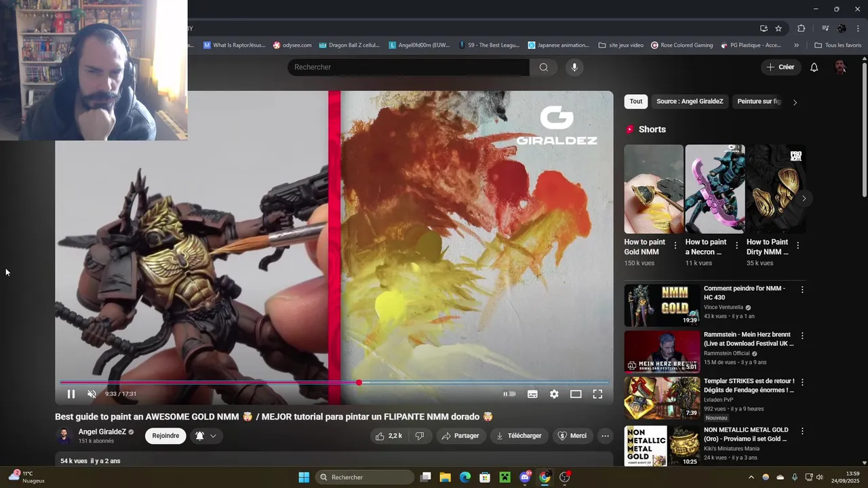
Task: Click the Télécharger button
Action: (519, 436)
